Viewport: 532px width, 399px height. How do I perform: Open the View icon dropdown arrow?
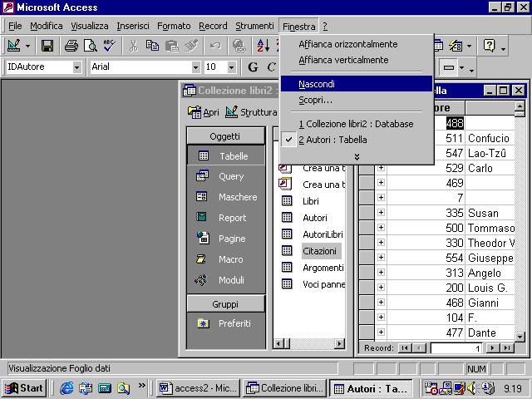[27, 46]
